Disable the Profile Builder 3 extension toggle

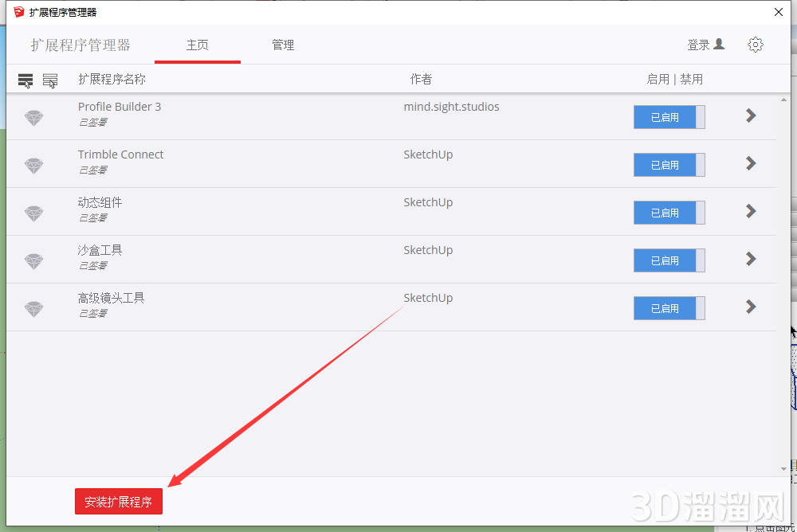(x=669, y=117)
